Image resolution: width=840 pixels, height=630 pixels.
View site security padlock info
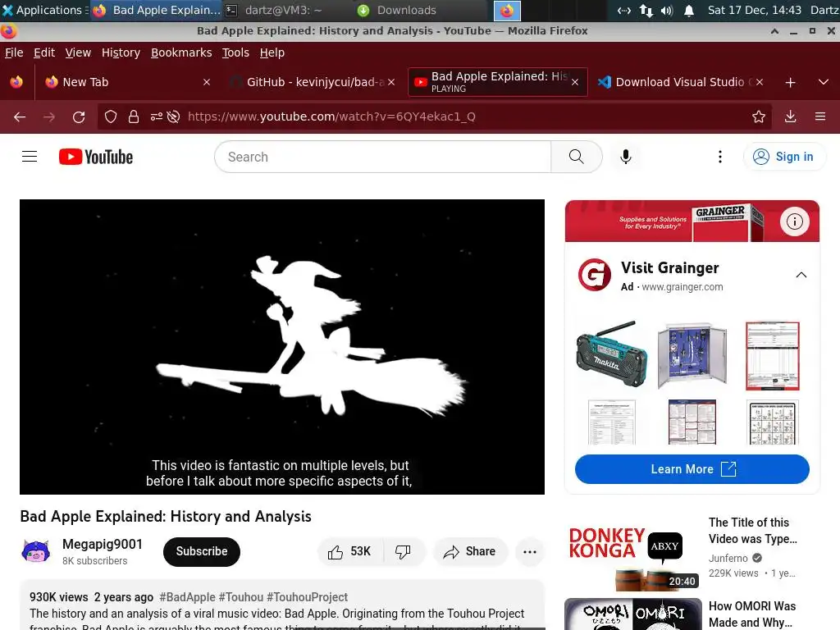pyautogui.click(x=134, y=116)
